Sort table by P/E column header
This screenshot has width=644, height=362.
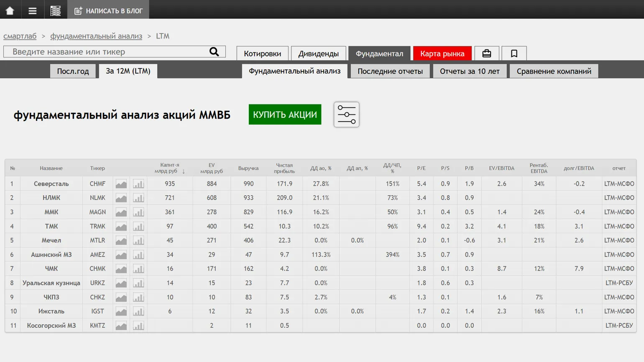421,168
